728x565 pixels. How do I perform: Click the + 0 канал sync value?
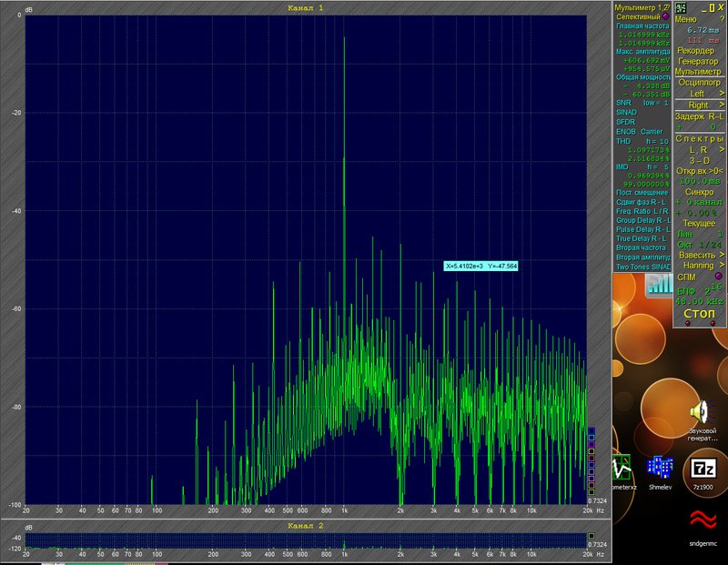(699, 202)
